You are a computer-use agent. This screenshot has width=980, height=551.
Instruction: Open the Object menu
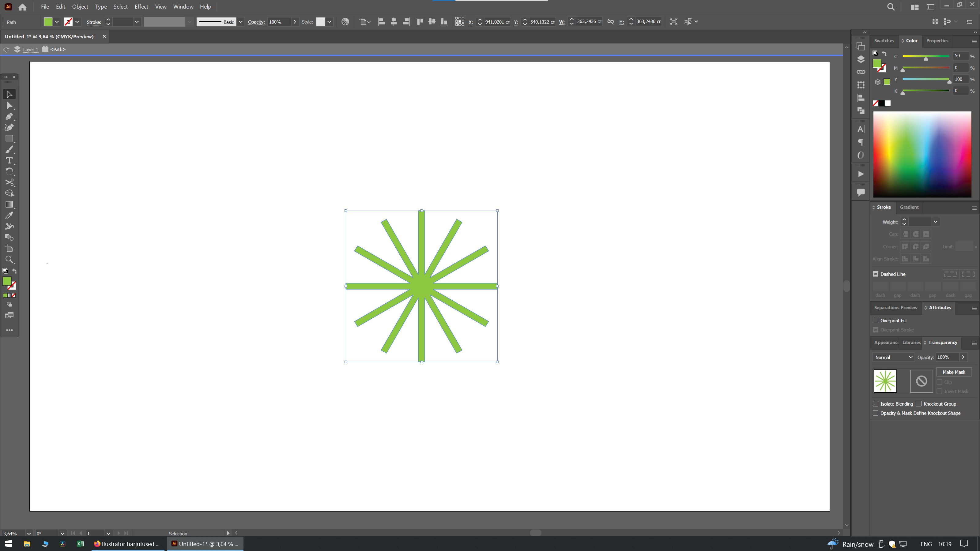click(80, 7)
